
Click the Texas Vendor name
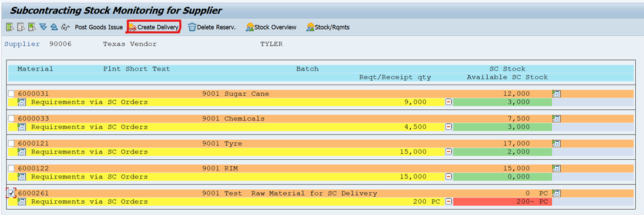[x=130, y=44]
